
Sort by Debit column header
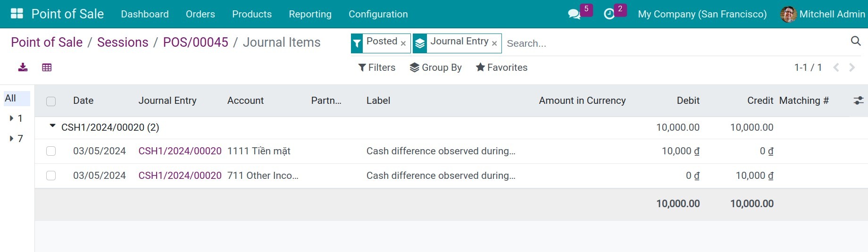[688, 101]
